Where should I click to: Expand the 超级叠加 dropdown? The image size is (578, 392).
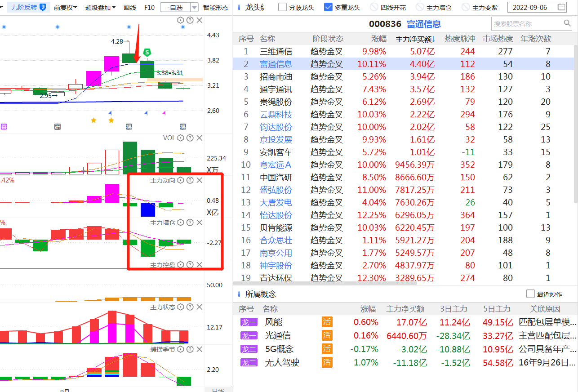pos(101,7)
